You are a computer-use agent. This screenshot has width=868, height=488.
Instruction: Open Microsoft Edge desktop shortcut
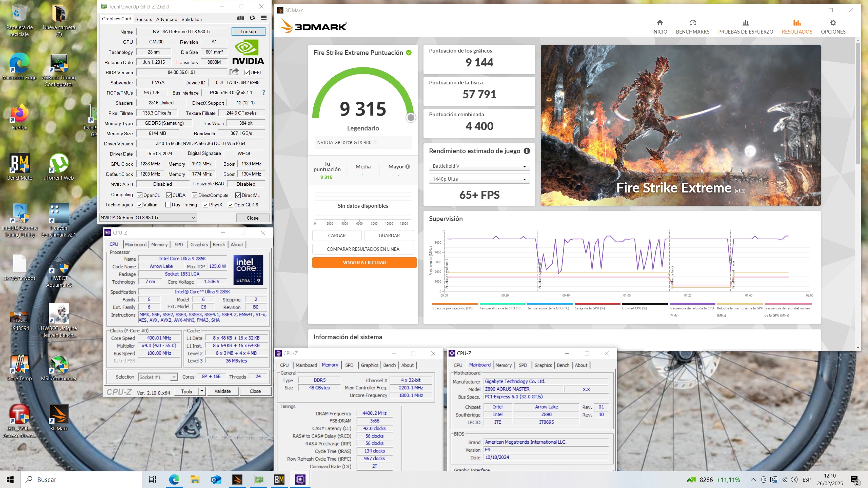click(x=19, y=67)
